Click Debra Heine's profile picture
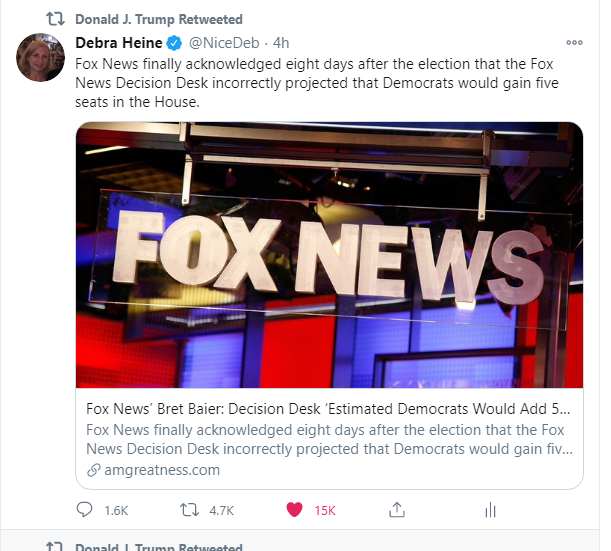Viewport: 611px width, 551px height. [40, 57]
